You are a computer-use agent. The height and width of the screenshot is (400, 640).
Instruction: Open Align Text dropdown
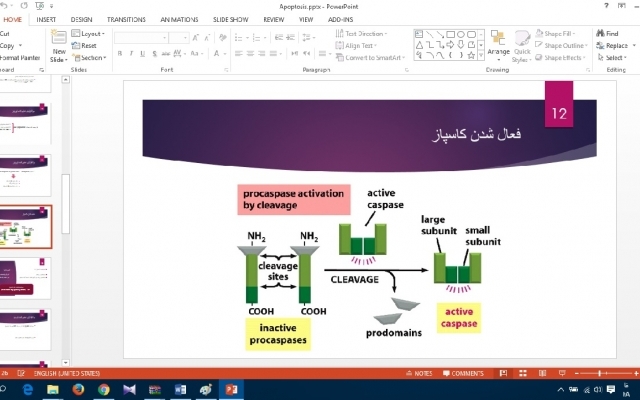[x=356, y=46]
